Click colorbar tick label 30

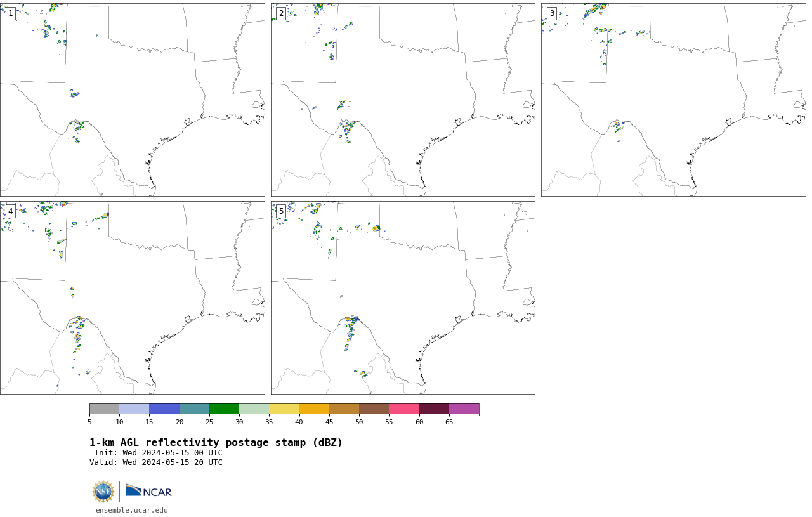coord(239,422)
